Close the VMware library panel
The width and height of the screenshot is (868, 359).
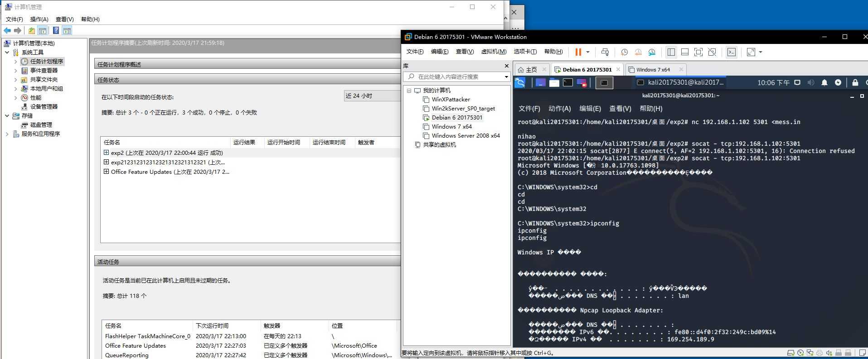pyautogui.click(x=507, y=66)
